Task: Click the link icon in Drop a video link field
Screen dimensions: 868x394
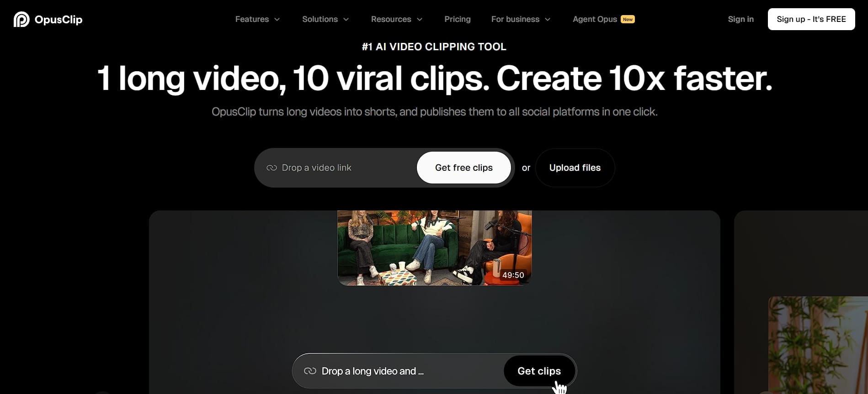Action: [272, 168]
